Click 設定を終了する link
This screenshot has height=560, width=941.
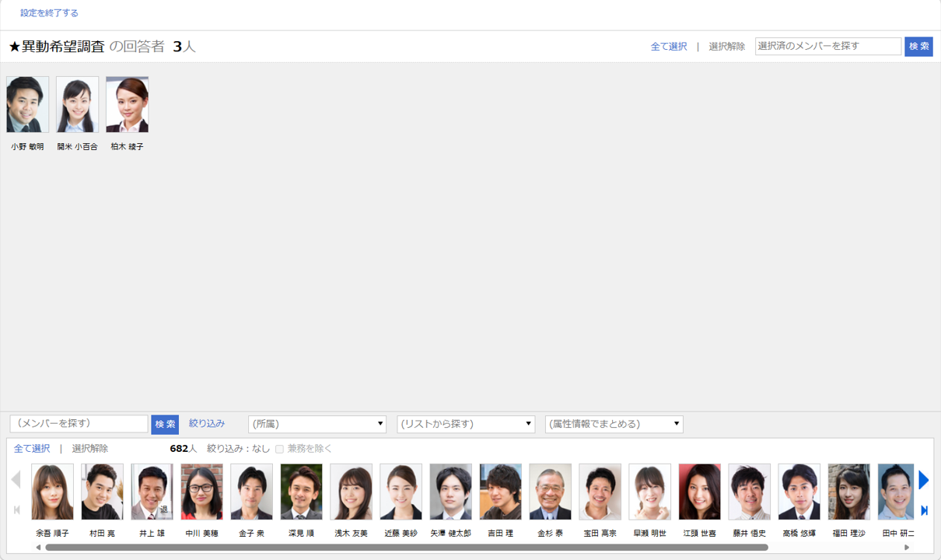coord(49,13)
